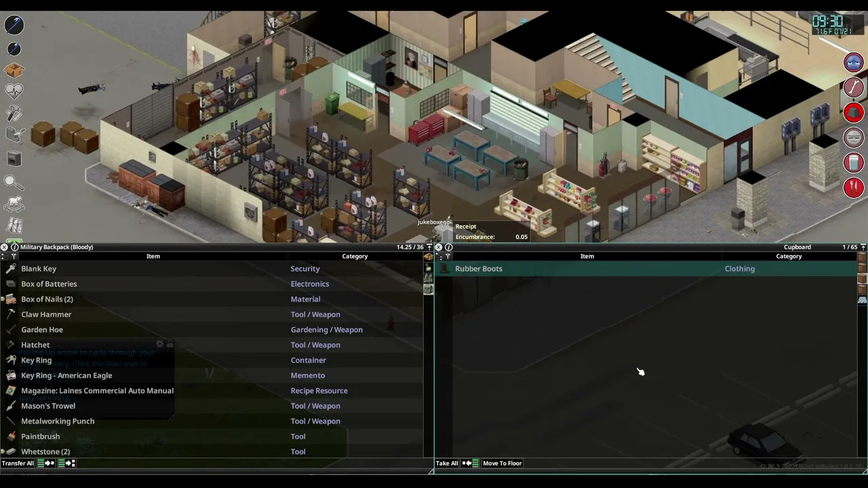This screenshot has width=868, height=488.
Task: Click the rightmost transfer icon beside Transfer All
Action: [x=67, y=464]
